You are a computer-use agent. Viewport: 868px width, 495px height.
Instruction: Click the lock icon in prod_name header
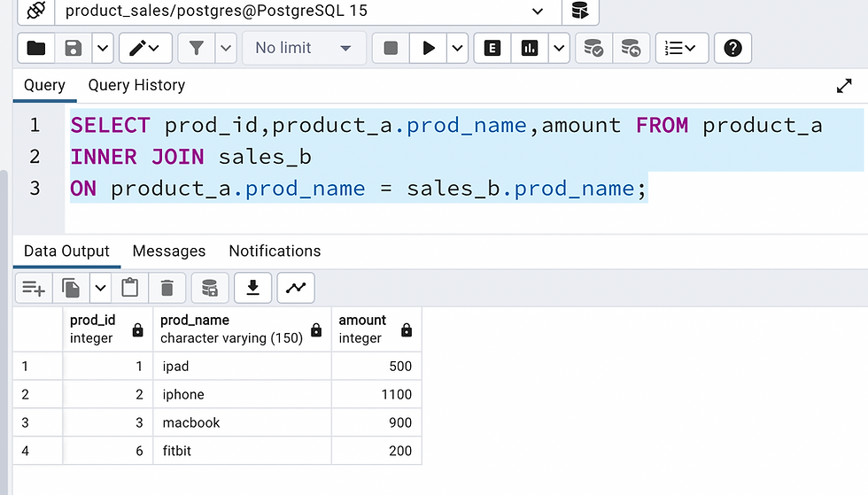tap(316, 330)
